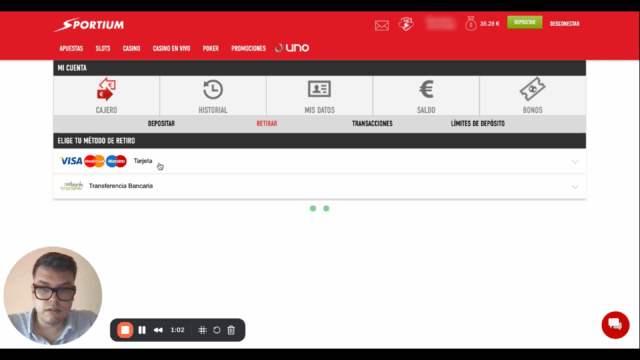Expand the Tarjeta withdrawal method chevron
The height and width of the screenshot is (360, 640).
(x=575, y=162)
